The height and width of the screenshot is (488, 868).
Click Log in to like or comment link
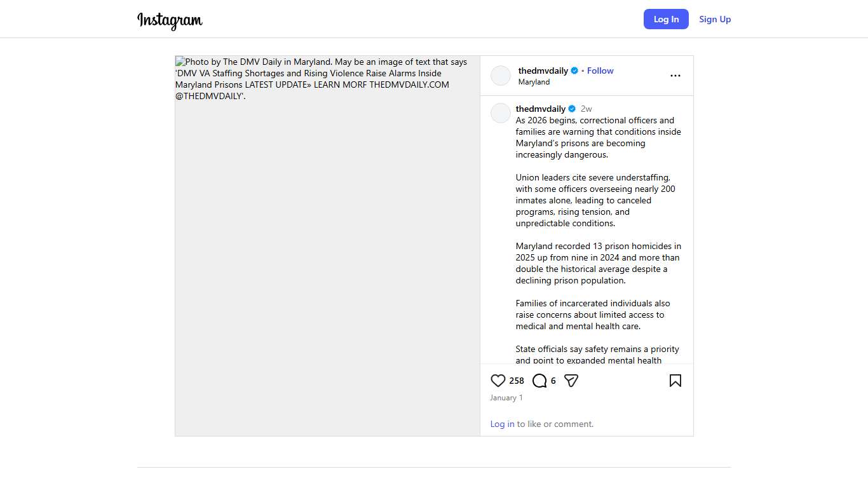point(502,424)
